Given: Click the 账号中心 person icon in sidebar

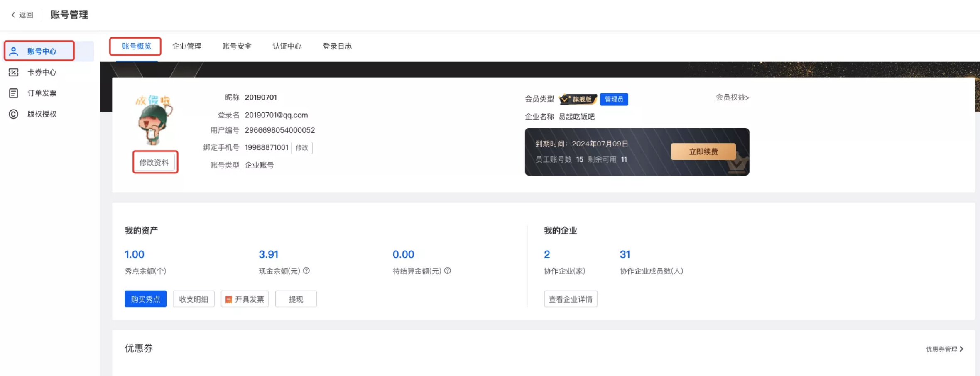Looking at the screenshot, I should click(14, 51).
